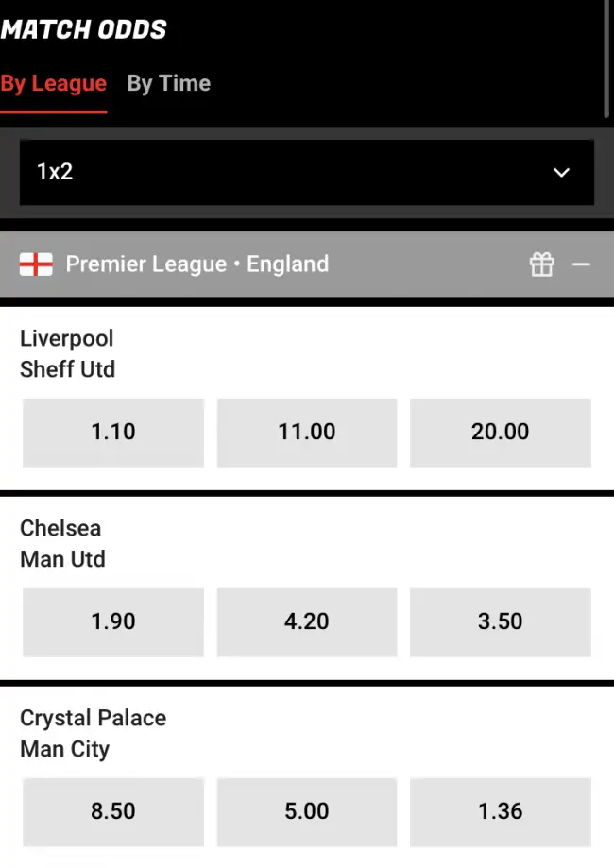Select draw odds 11.00 for Liverpool match
This screenshot has height=868, width=614.
(x=307, y=432)
